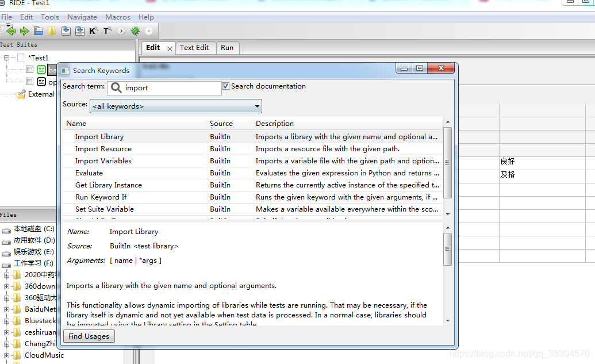The width and height of the screenshot is (595, 364).
Task: Open the File menu
Action: pyautogui.click(x=6, y=17)
